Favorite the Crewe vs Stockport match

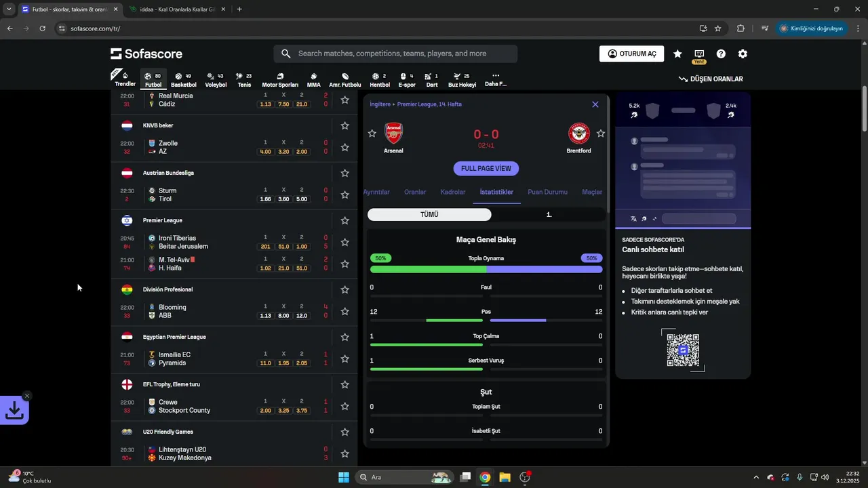tap(344, 406)
